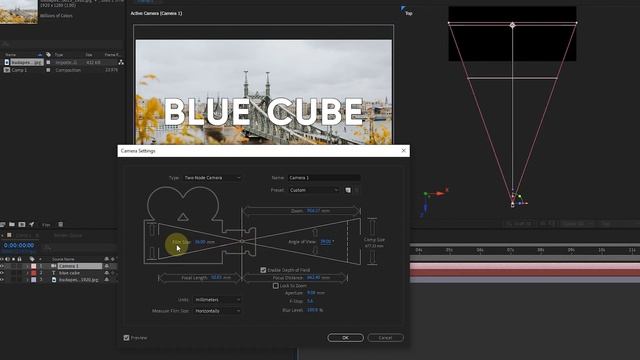The width and height of the screenshot is (640, 360).
Task: Select the blue cube text layer
Action: pos(69,273)
